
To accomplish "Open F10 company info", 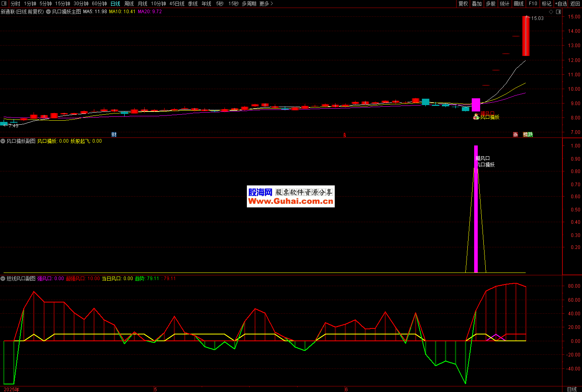I will (533, 4).
